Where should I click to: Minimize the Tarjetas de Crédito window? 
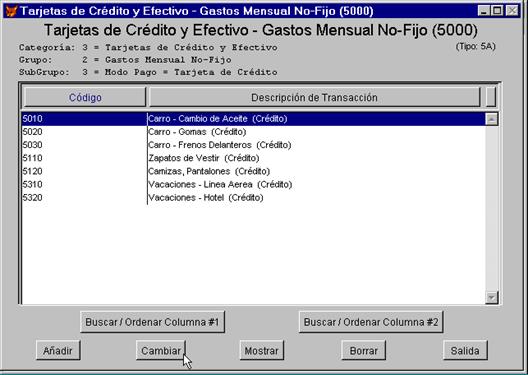click(x=484, y=11)
